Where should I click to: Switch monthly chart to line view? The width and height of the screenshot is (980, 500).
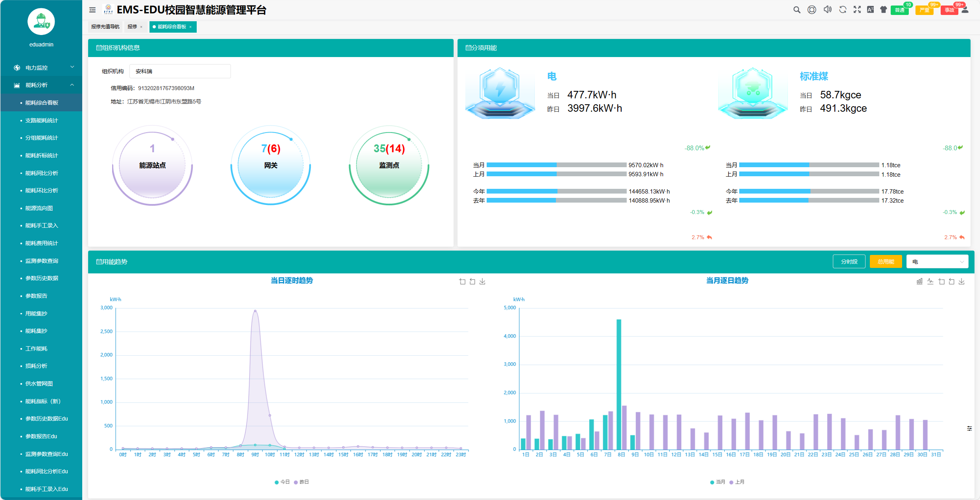pyautogui.click(x=930, y=281)
